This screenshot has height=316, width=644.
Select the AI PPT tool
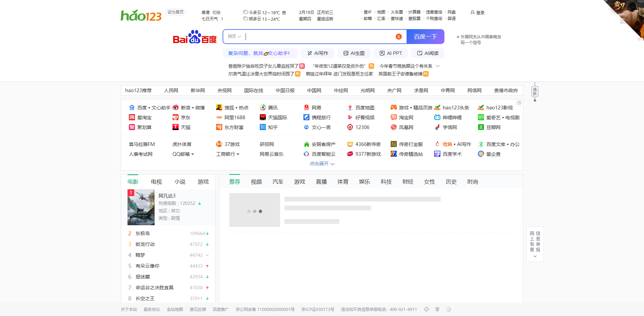[391, 53]
